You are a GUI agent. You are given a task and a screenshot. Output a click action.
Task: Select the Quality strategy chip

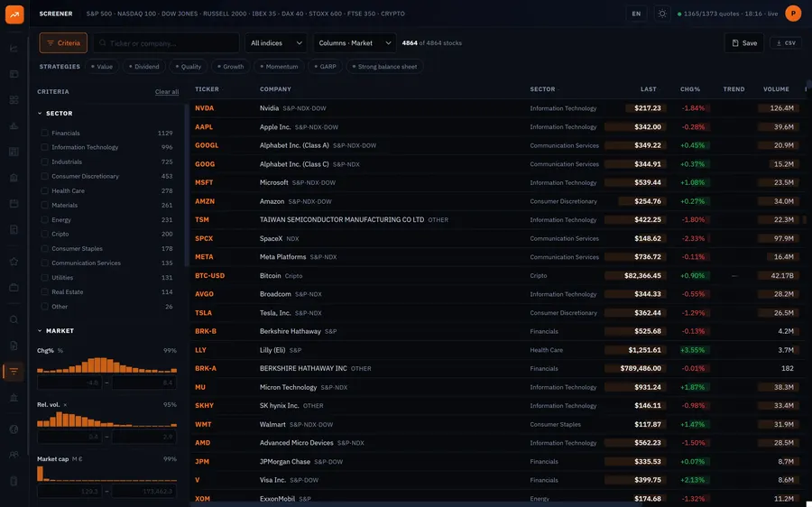(188, 66)
